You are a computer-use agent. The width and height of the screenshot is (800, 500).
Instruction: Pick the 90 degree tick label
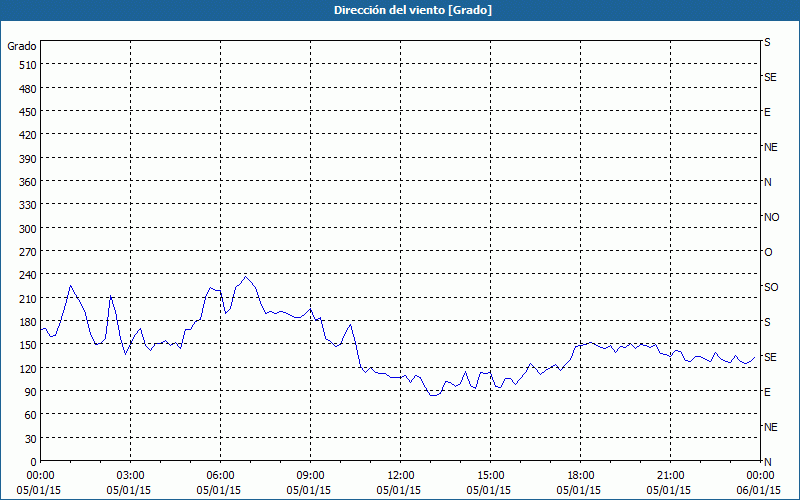click(31, 392)
